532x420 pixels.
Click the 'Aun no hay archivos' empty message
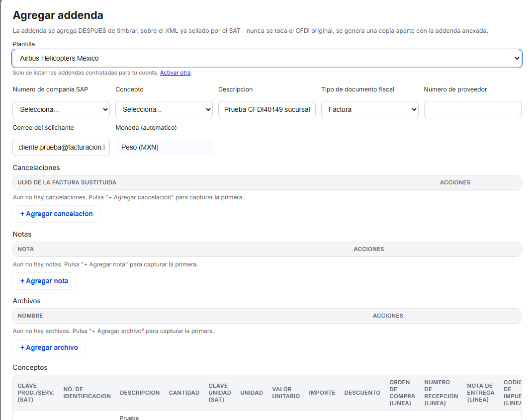coord(113,331)
